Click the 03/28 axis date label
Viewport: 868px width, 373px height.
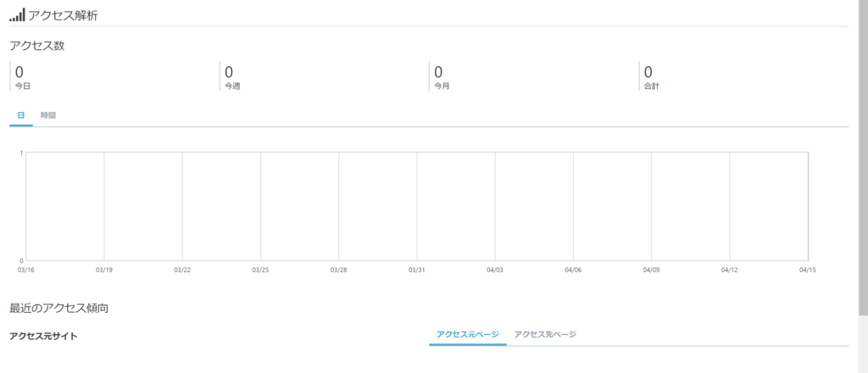click(x=338, y=270)
